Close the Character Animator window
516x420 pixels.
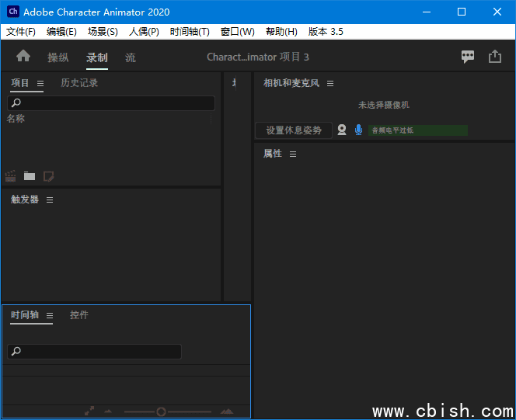point(497,12)
